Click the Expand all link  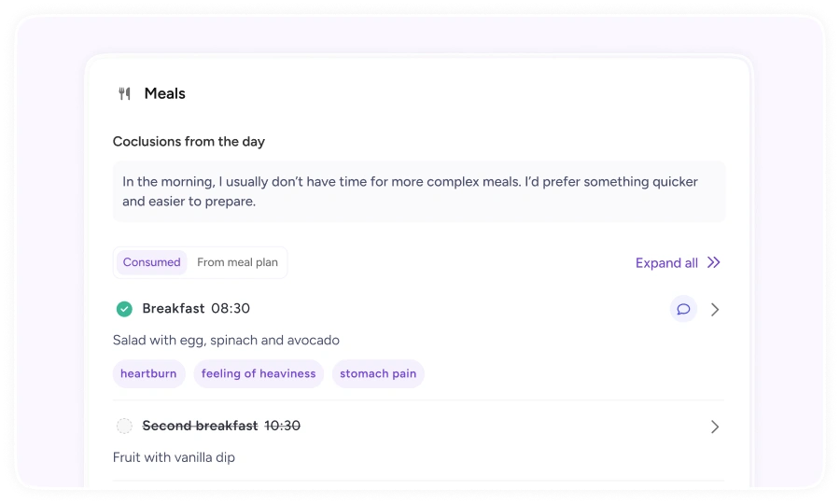666,263
